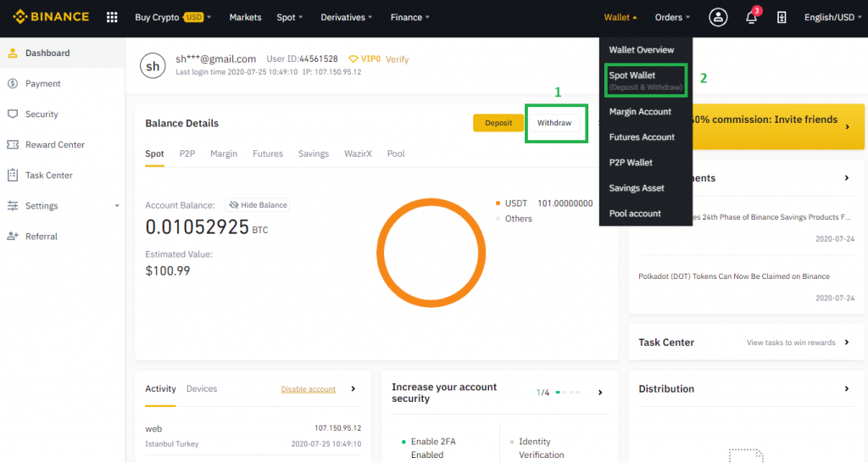The image size is (868, 463).
Task: Click the User ID 44561528 text
Action: point(302,59)
